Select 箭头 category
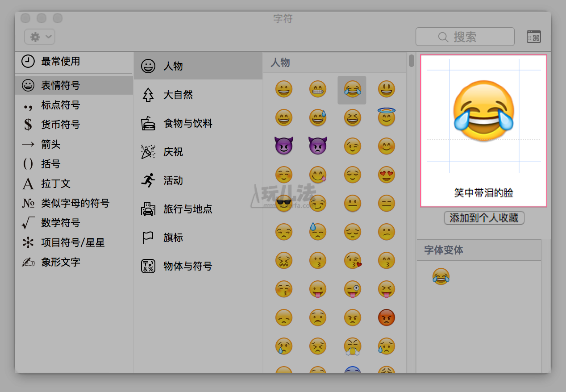Viewport: 566px width, 392px height. click(74, 144)
